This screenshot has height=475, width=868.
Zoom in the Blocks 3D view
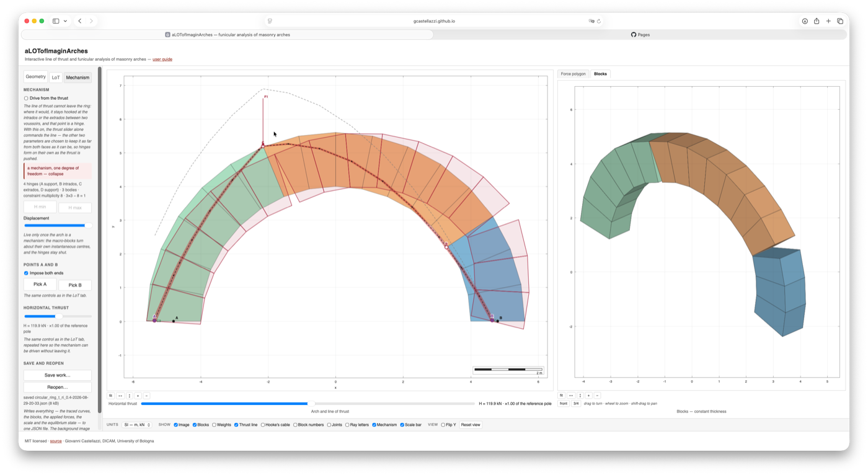click(588, 396)
